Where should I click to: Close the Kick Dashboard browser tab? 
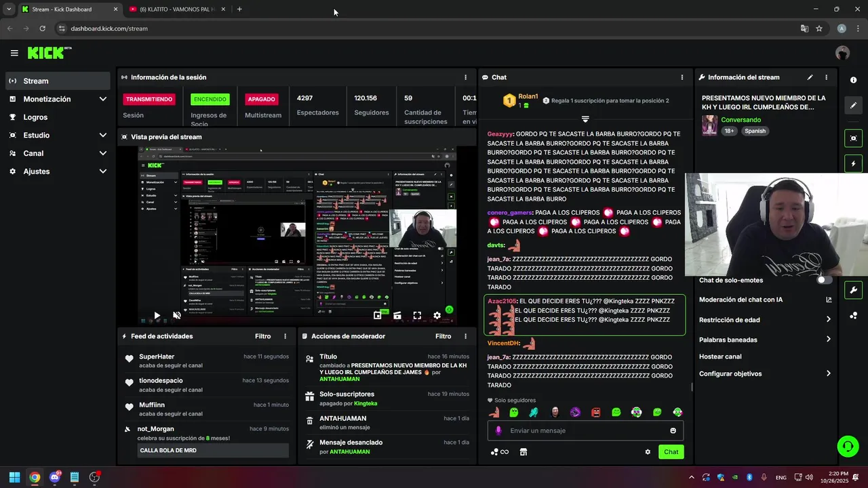click(x=115, y=9)
